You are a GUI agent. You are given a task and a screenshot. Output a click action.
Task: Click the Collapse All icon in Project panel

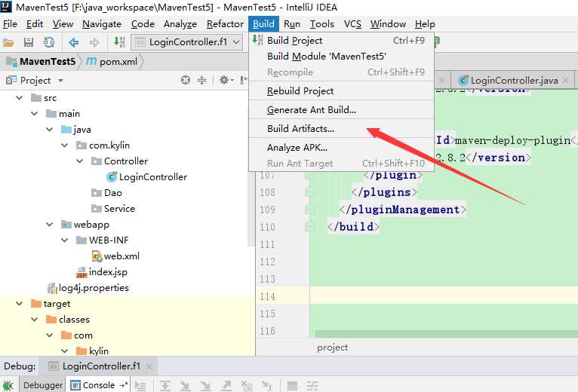202,80
